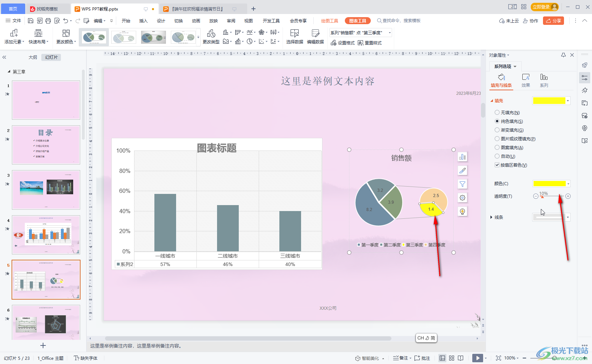Open the Change Colors tool
The image size is (592, 364).
coord(66,37)
